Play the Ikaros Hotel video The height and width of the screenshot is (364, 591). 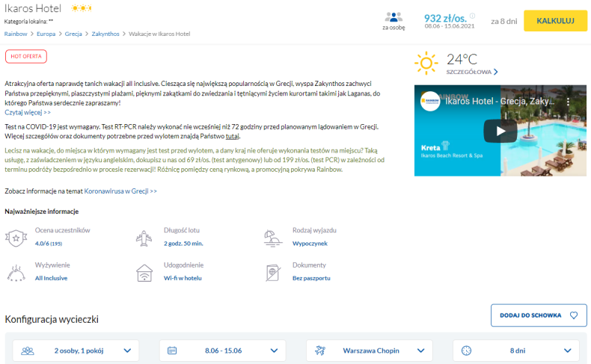click(500, 131)
